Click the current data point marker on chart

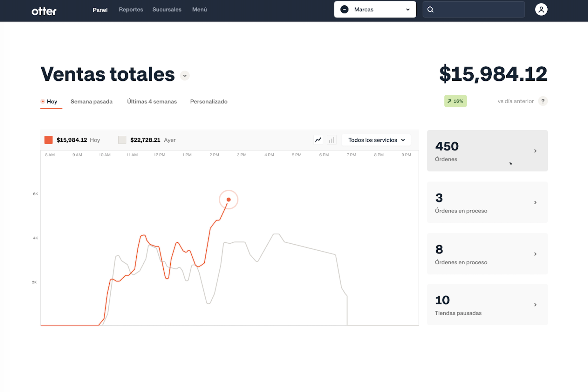[x=229, y=199]
